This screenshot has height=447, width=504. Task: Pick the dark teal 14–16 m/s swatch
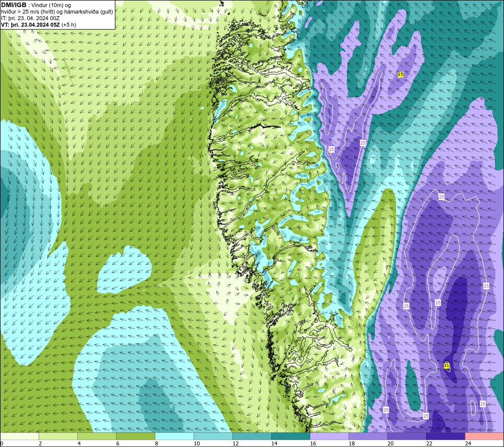pyautogui.click(x=291, y=436)
